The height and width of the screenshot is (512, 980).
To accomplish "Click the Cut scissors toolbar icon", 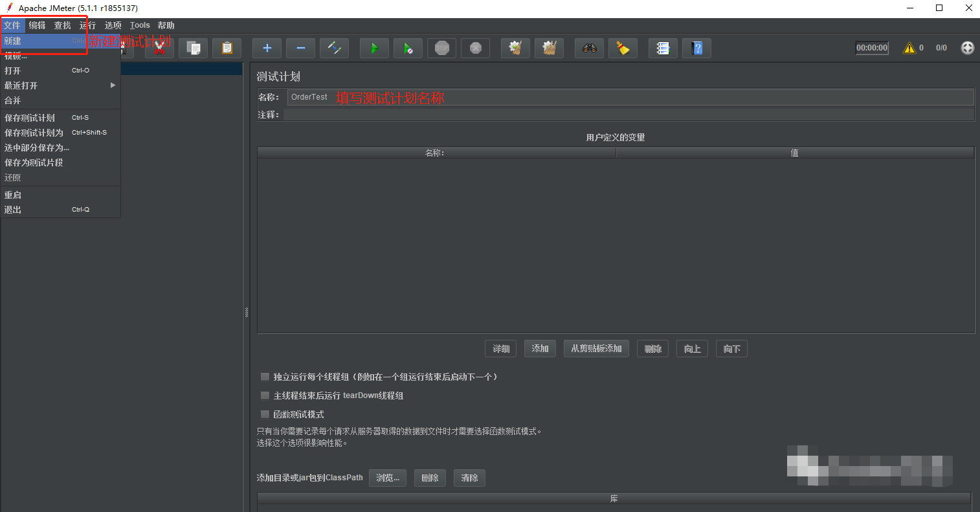I will point(159,48).
